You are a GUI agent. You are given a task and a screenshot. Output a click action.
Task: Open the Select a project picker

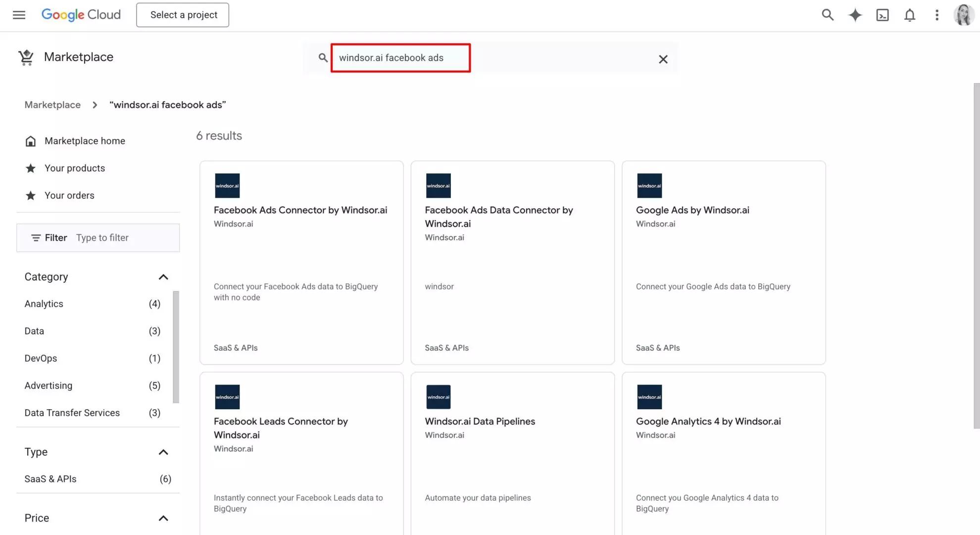[x=183, y=15]
